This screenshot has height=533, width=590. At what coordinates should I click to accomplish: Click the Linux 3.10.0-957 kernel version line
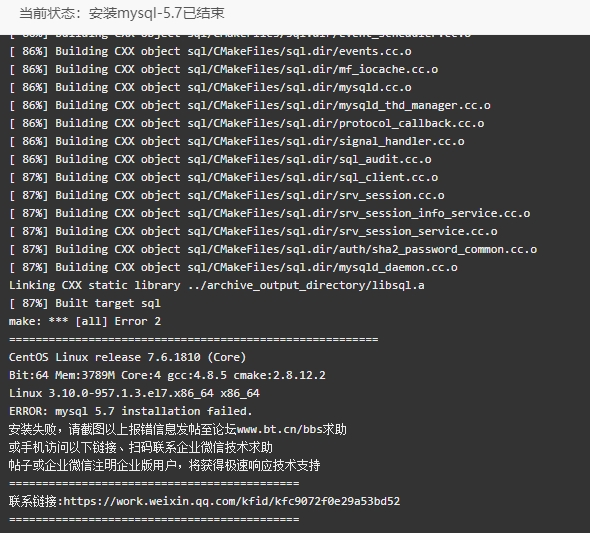click(x=134, y=393)
